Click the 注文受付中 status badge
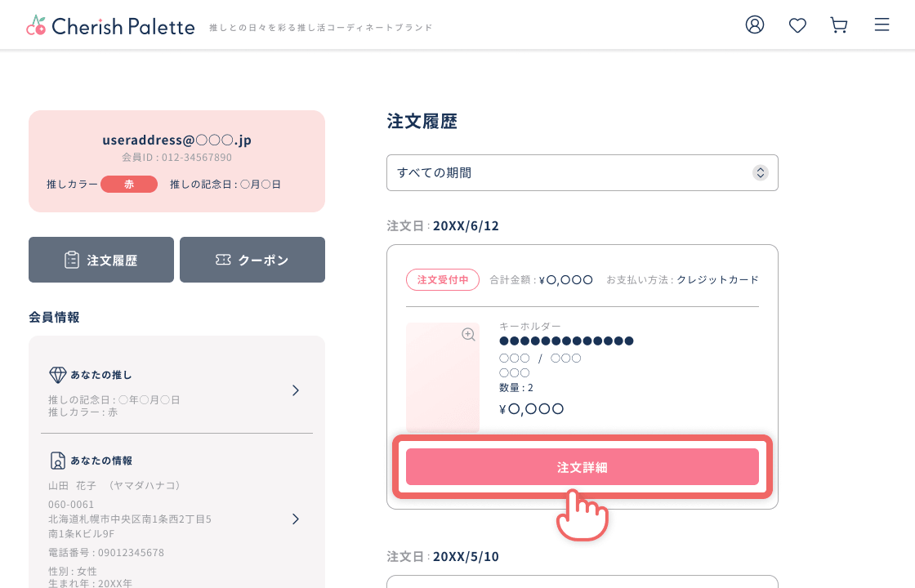The width and height of the screenshot is (915, 588). click(442, 279)
